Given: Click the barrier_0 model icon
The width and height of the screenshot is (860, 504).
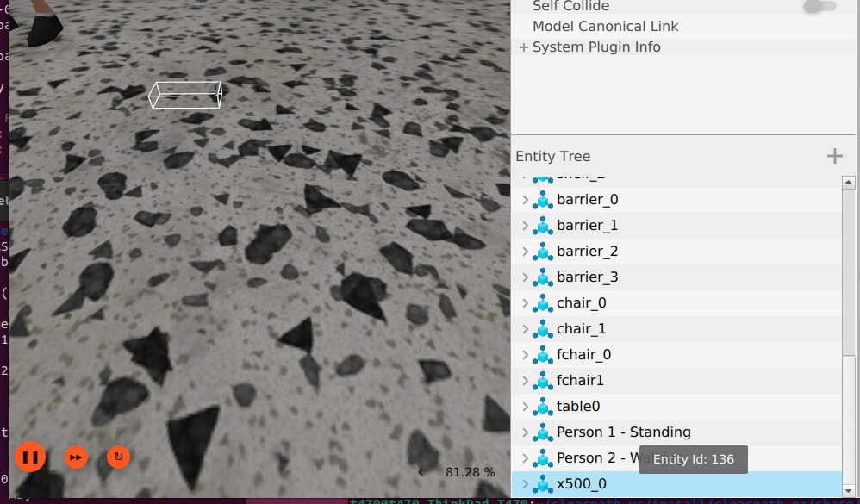Looking at the screenshot, I should click(542, 200).
